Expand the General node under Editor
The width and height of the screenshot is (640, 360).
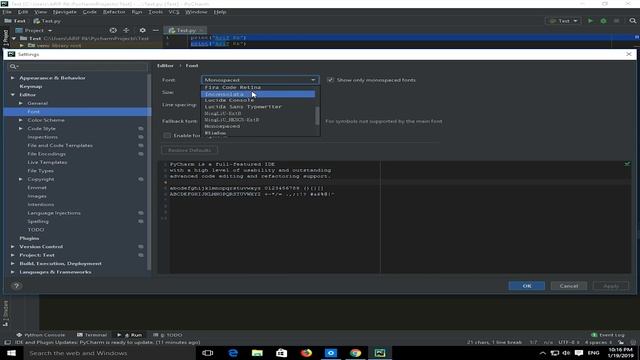coord(21,103)
